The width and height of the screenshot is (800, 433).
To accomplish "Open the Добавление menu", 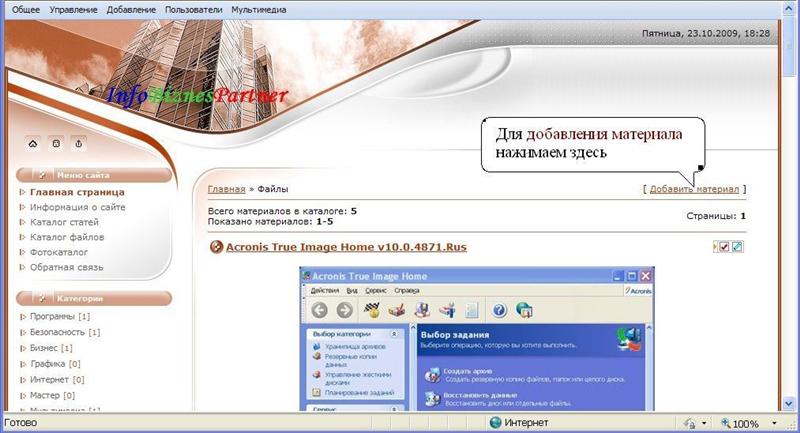I will pos(131,10).
